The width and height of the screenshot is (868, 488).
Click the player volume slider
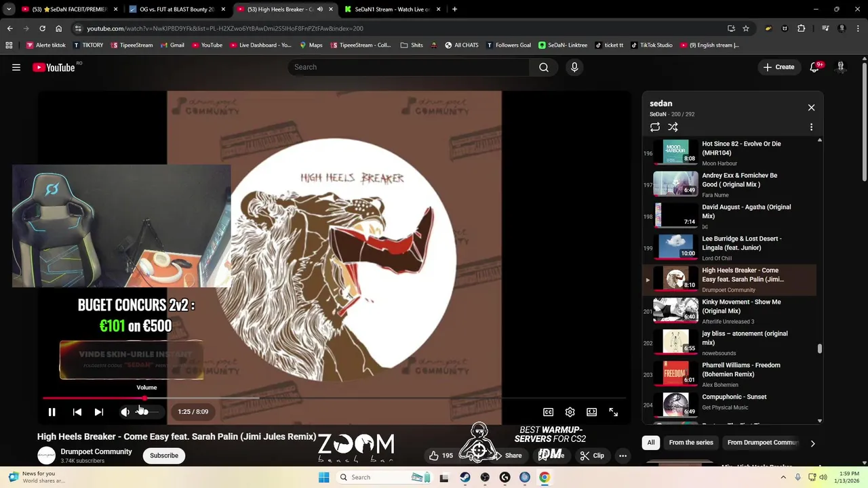click(x=146, y=411)
